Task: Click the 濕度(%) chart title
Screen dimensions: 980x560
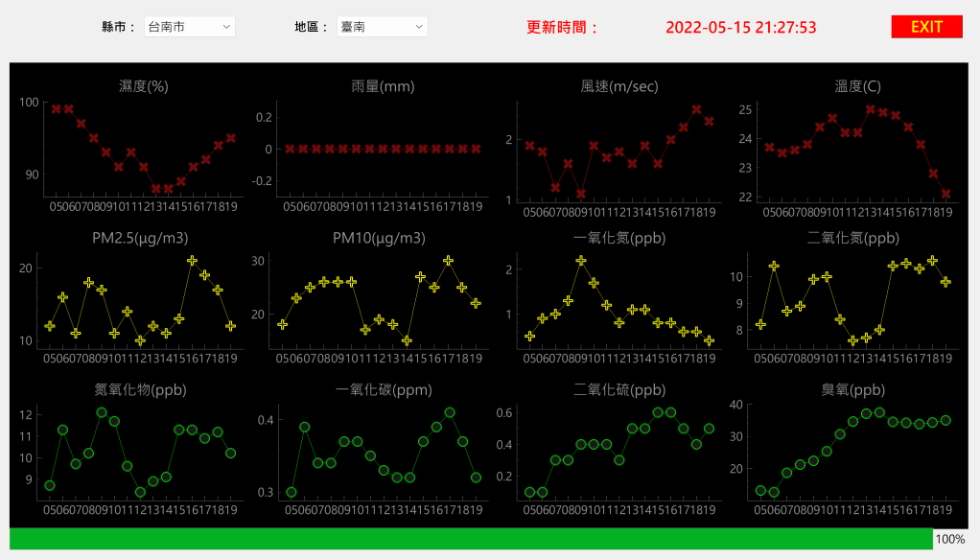Action: tap(144, 86)
